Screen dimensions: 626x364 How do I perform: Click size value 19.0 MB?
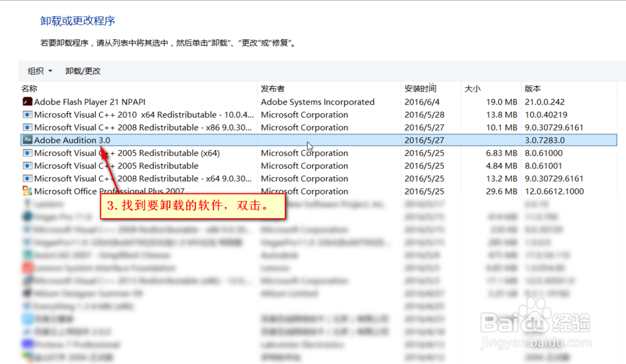tap(501, 102)
